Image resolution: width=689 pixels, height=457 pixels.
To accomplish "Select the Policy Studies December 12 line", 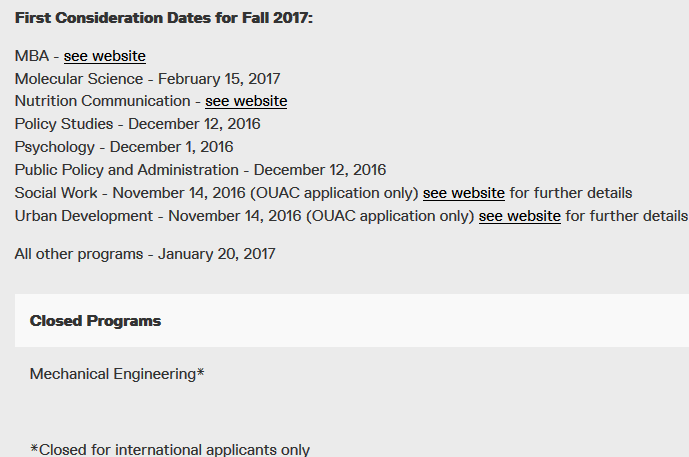I will click(x=137, y=124).
